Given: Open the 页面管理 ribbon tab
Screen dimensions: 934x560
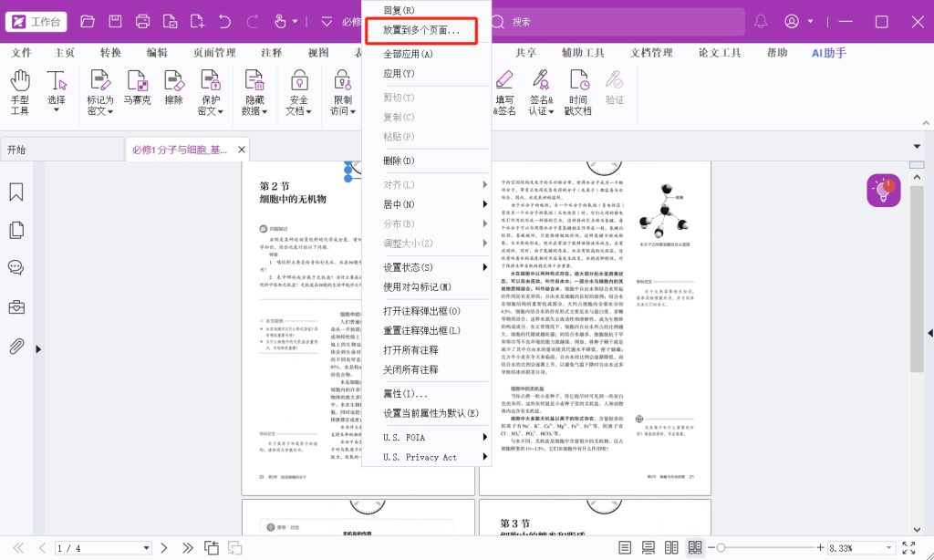Looking at the screenshot, I should point(214,53).
